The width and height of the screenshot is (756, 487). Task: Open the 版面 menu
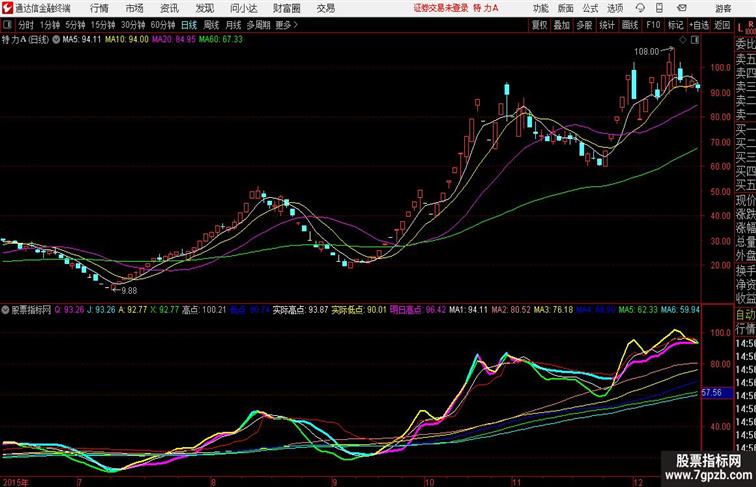coord(566,8)
